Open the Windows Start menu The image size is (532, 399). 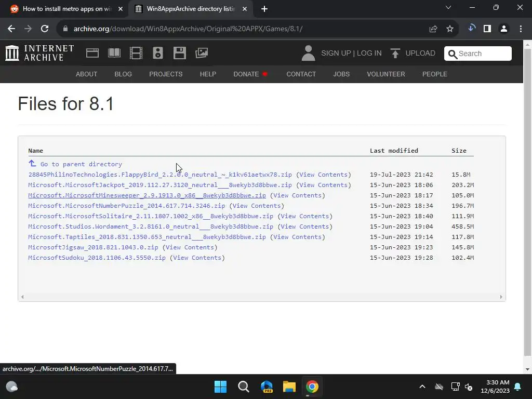tap(220, 387)
